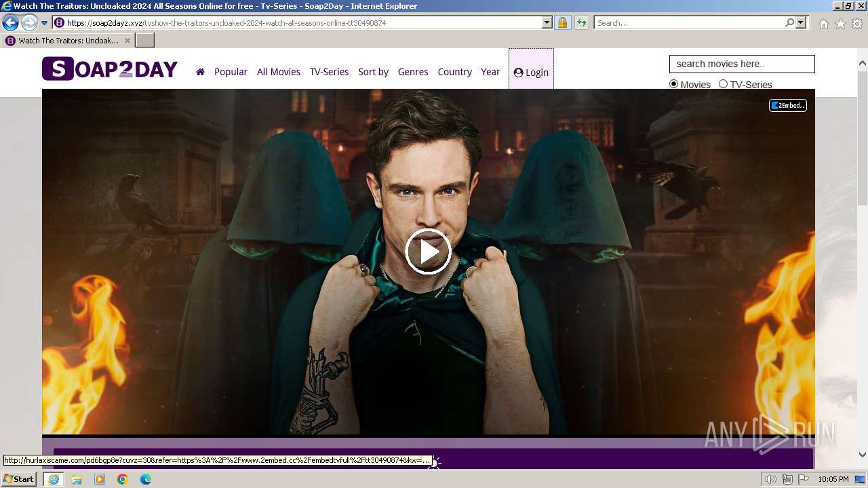Click the volume speaker tray icon

pos(771,479)
